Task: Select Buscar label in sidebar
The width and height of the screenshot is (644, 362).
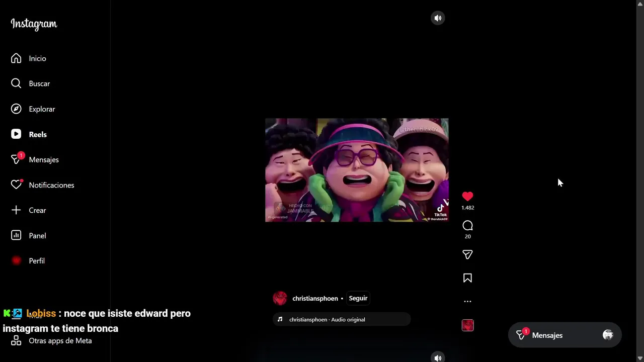Action: (39, 84)
